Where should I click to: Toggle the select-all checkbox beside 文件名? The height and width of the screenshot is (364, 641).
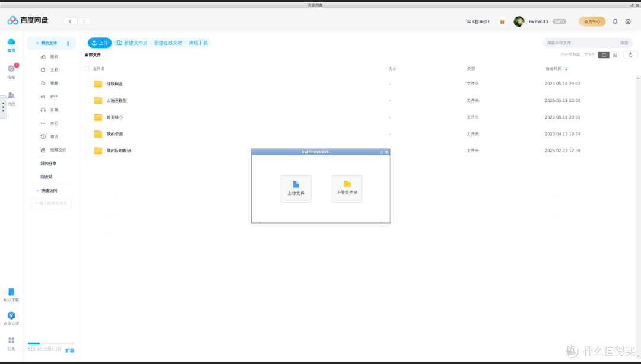87,69
